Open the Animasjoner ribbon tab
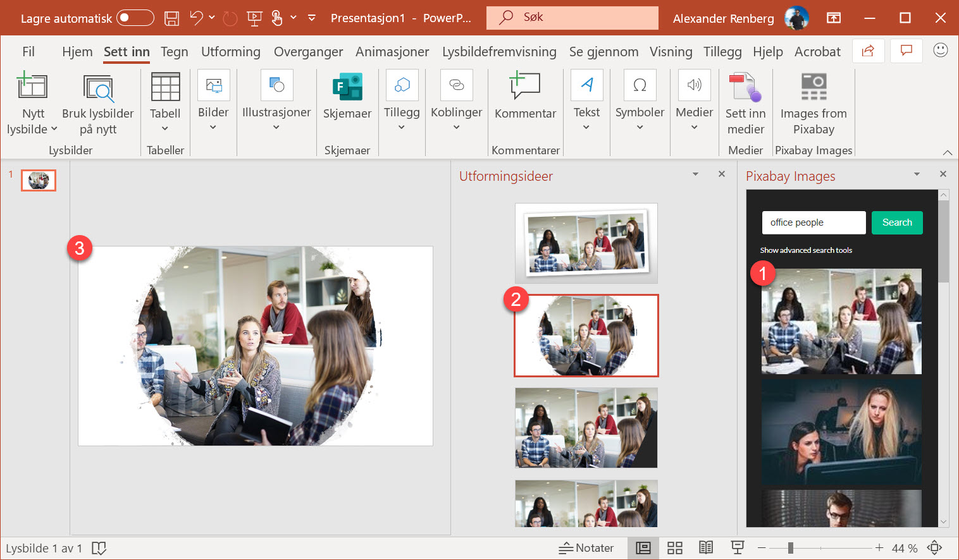 pos(392,51)
